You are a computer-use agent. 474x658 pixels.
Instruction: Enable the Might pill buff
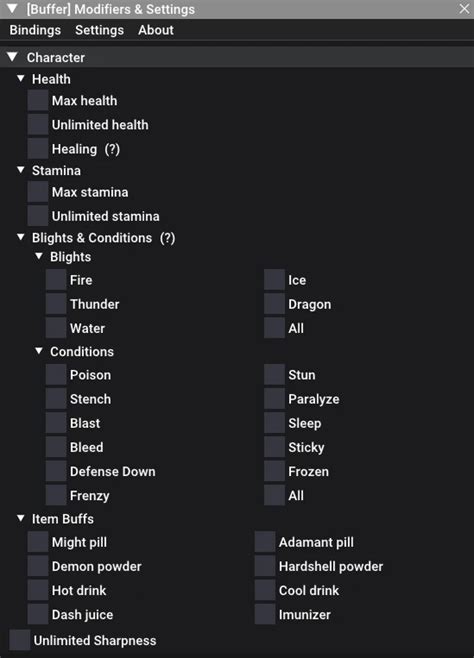[x=38, y=542]
